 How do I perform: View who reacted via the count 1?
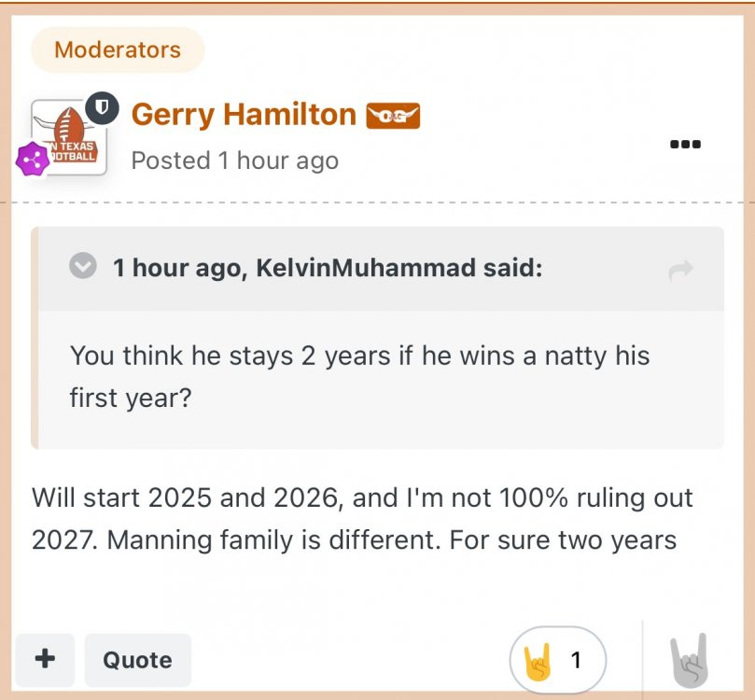576,661
